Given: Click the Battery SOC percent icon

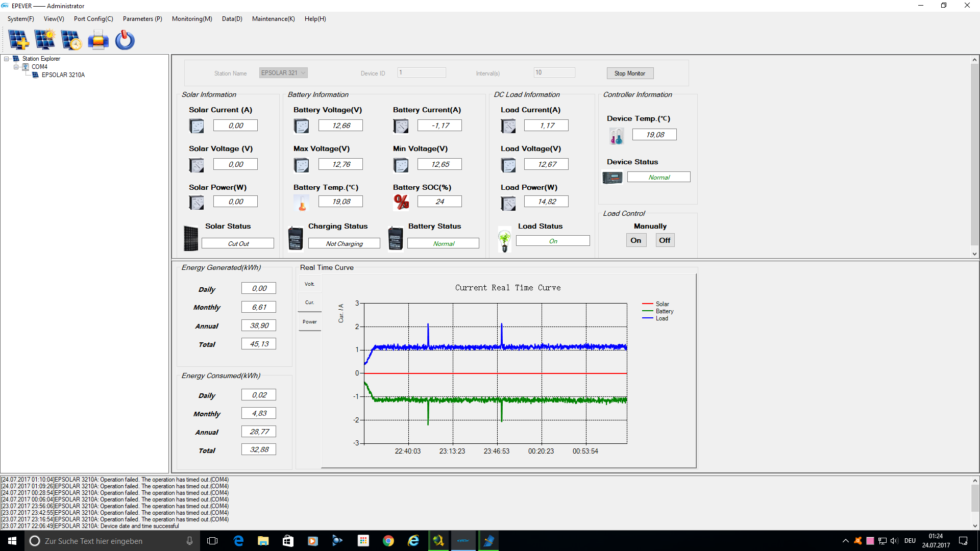Looking at the screenshot, I should (401, 202).
